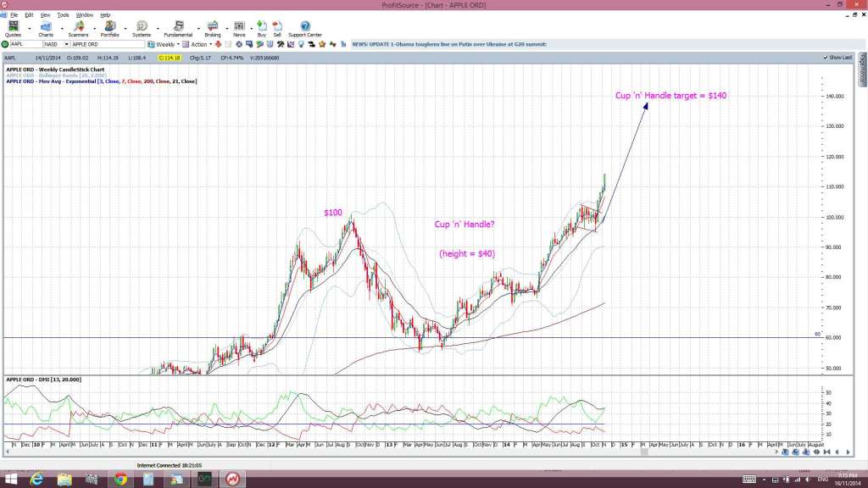The height and width of the screenshot is (488, 868).
Task: Open the Tools menu
Action: pyautogui.click(x=63, y=15)
